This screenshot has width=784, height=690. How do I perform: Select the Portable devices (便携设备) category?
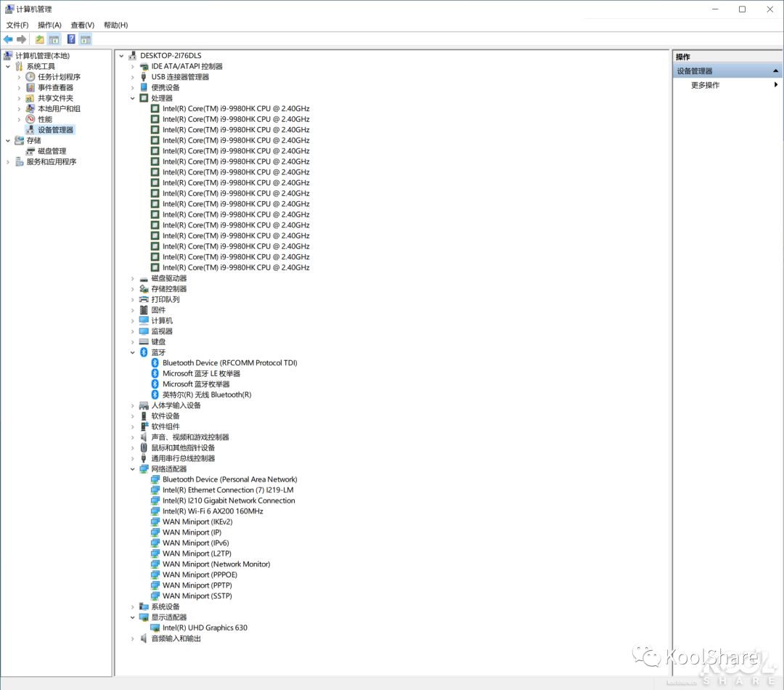(166, 88)
